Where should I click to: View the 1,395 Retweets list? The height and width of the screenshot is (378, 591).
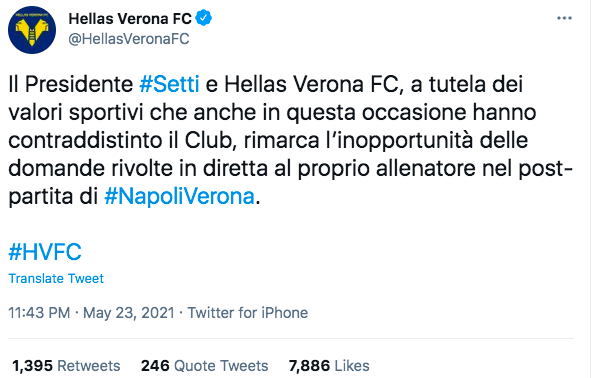[x=66, y=366]
